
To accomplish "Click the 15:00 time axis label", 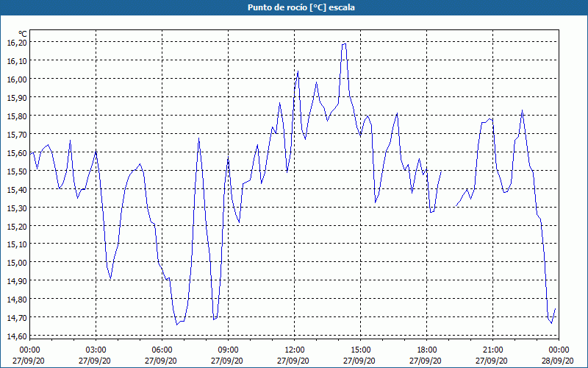I will point(360,350).
